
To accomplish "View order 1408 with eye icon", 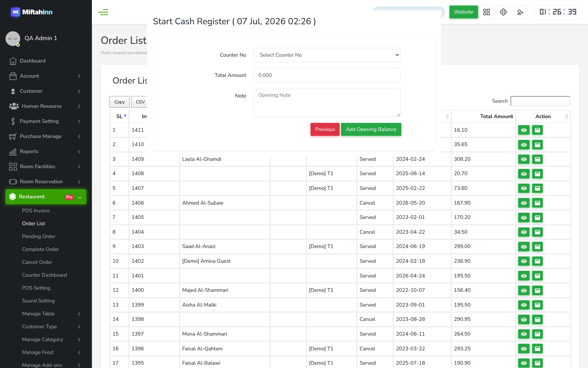I will click(524, 174).
